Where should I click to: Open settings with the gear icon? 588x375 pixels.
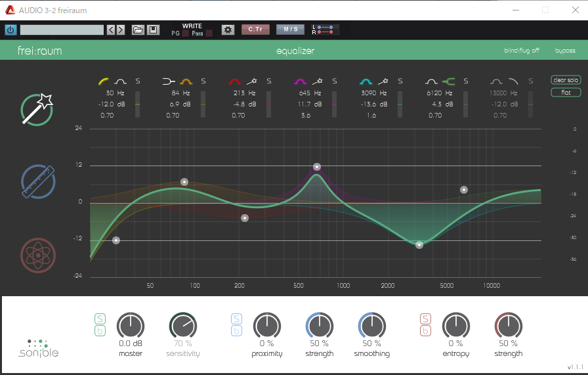click(x=228, y=30)
